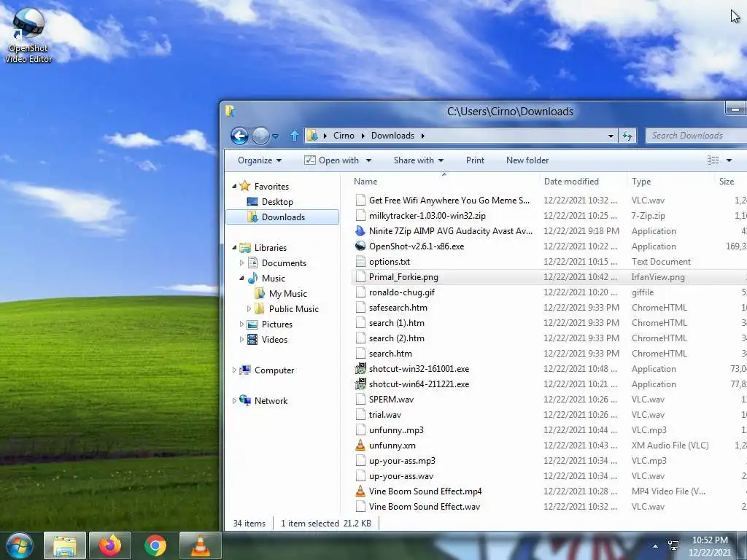747x560 pixels.
Task: Select the Videos library icon
Action: click(252, 340)
